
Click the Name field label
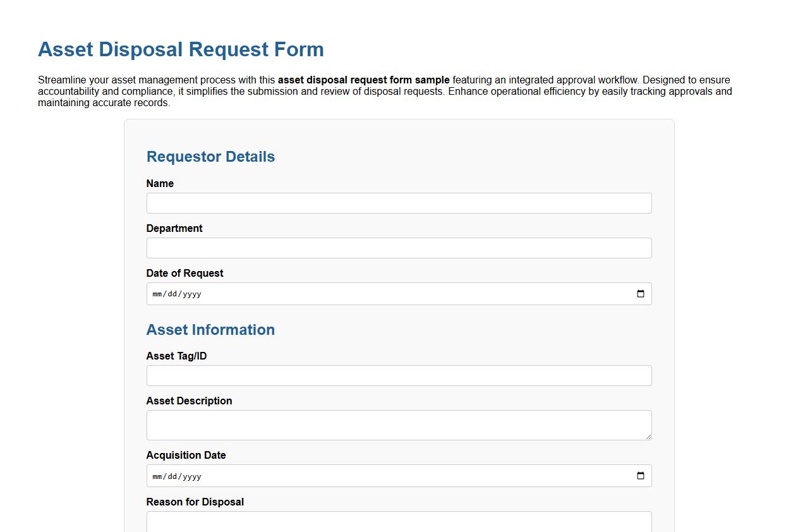[160, 183]
